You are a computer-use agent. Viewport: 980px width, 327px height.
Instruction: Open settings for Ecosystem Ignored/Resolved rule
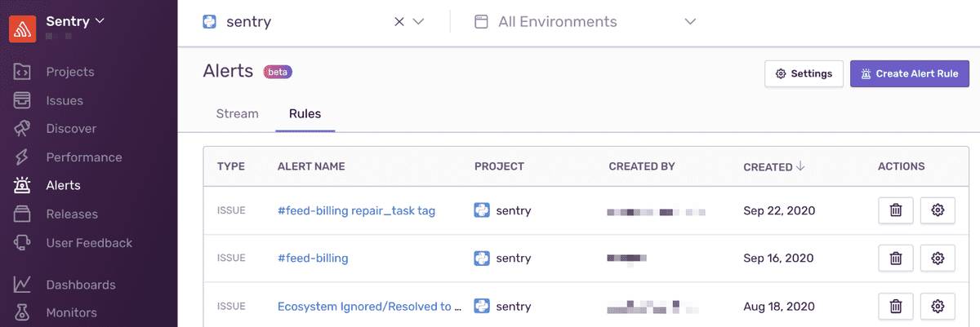938,307
